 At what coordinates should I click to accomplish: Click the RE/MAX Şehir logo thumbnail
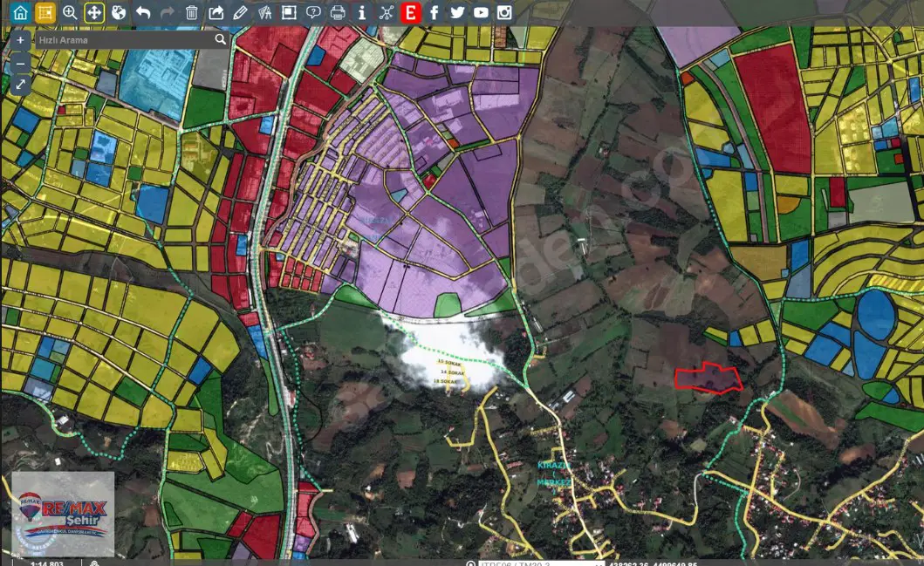coord(63,515)
